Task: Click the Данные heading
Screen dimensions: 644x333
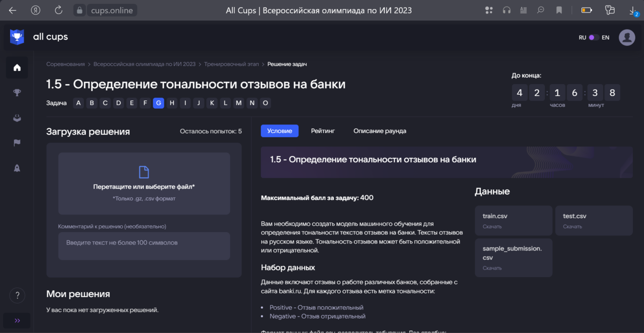Action: (492, 191)
